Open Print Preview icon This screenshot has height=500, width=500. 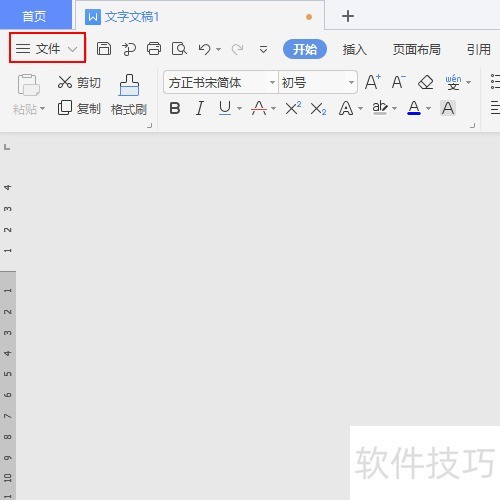tap(179, 49)
